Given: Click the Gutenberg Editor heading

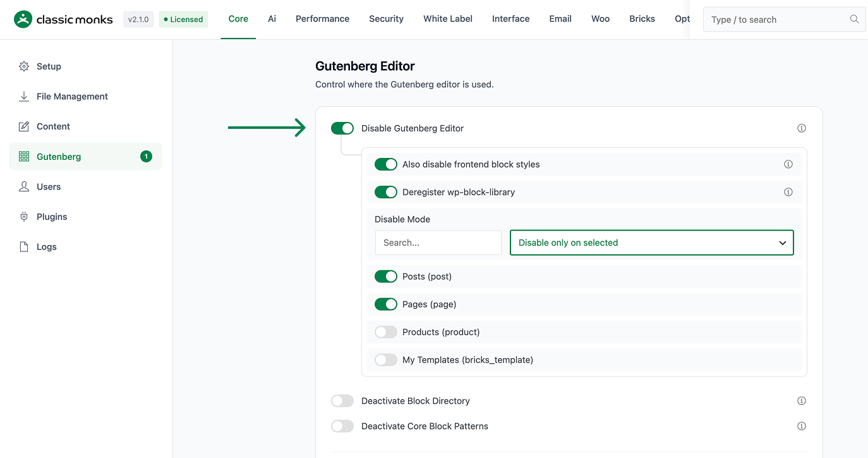Looking at the screenshot, I should point(365,66).
